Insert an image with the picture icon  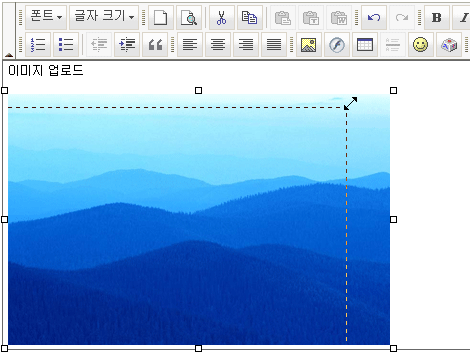309,44
